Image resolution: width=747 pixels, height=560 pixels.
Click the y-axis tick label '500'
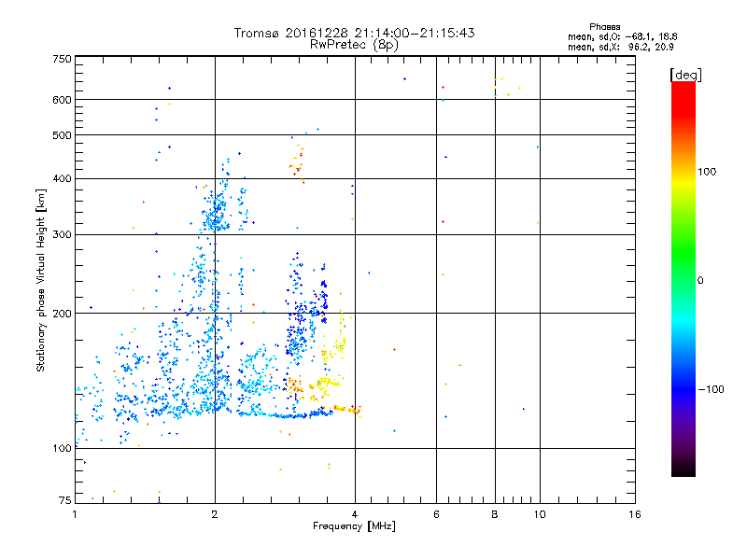pyautogui.click(x=62, y=135)
